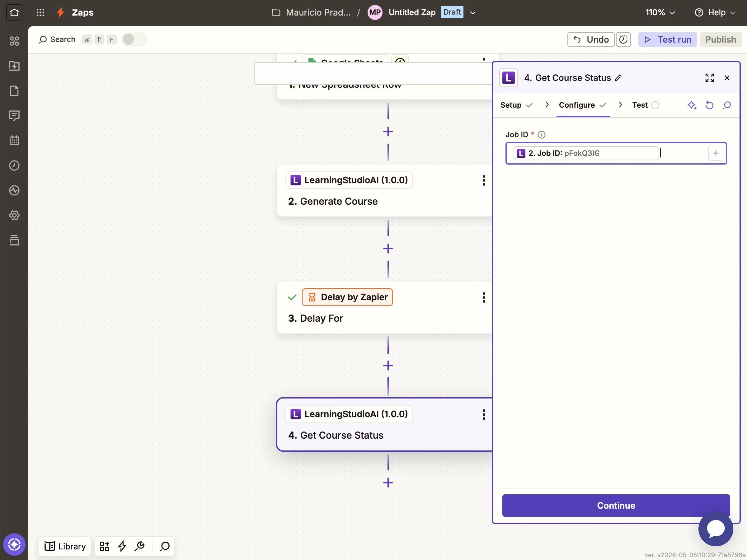Expand the step panel to full screen
The height and width of the screenshot is (560, 747).
710,78
